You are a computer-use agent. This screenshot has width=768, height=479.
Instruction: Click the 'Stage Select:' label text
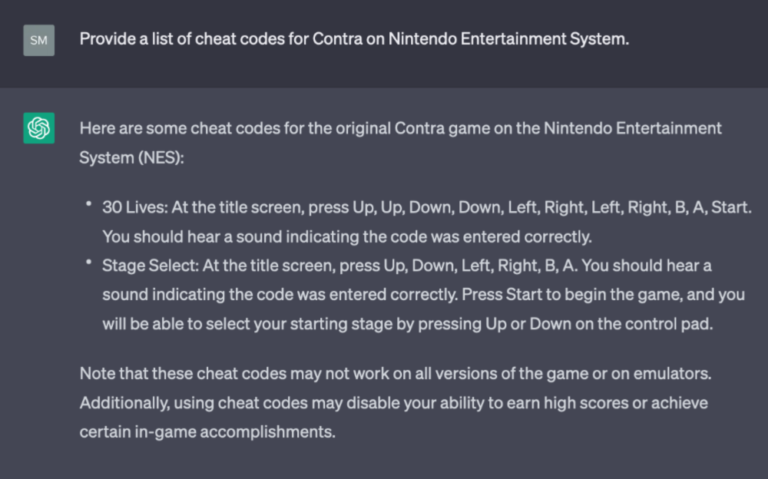coord(150,265)
